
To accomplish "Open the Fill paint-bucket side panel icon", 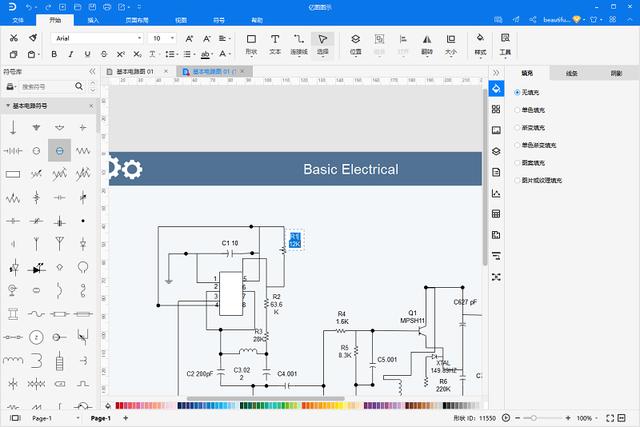I will 496,89.
